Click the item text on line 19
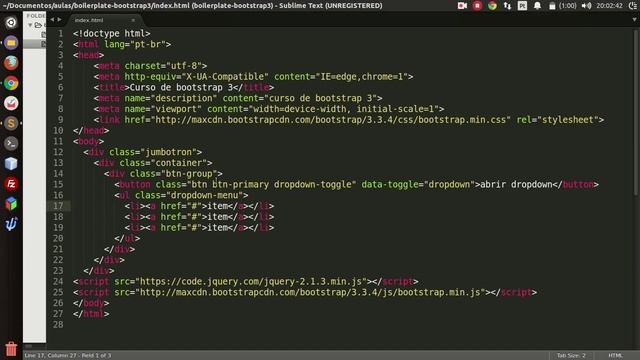The width and height of the screenshot is (640, 360). click(x=217, y=228)
